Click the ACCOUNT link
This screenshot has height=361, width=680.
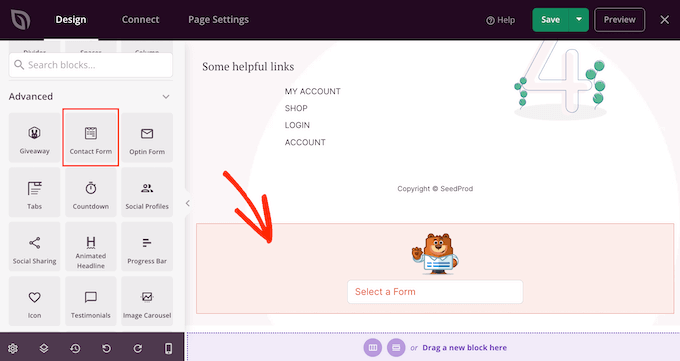[x=305, y=142]
